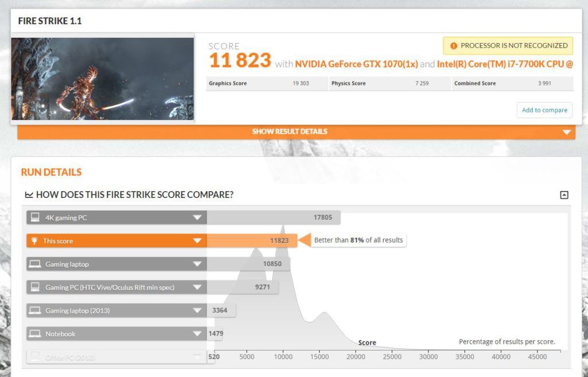This screenshot has width=588, height=377.
Task: Click the Gaming laptop (2013) value 3364
Action: [220, 310]
